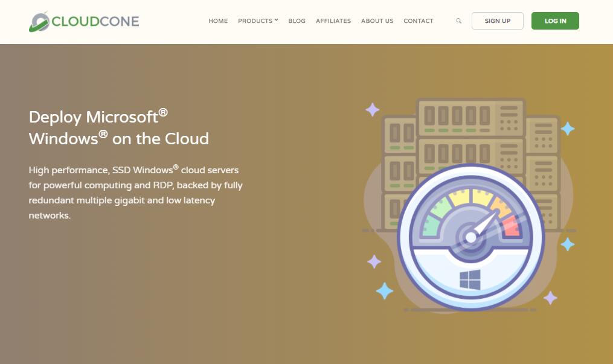The height and width of the screenshot is (364, 613).
Task: Open the AFFILIATES page
Action: tap(333, 21)
